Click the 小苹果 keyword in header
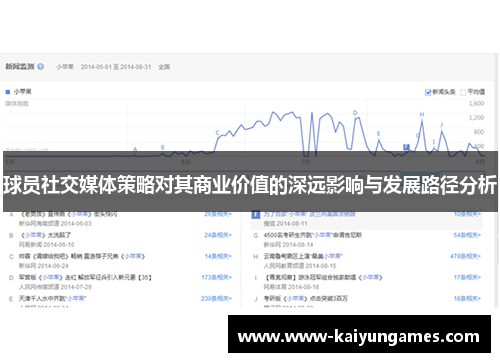 65,67
